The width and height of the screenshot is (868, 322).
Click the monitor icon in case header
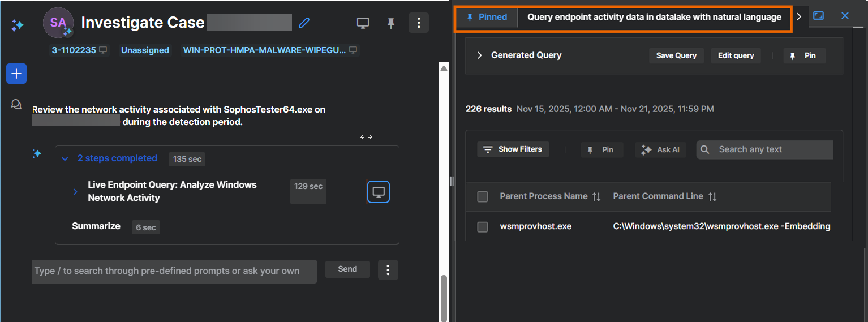tap(363, 23)
